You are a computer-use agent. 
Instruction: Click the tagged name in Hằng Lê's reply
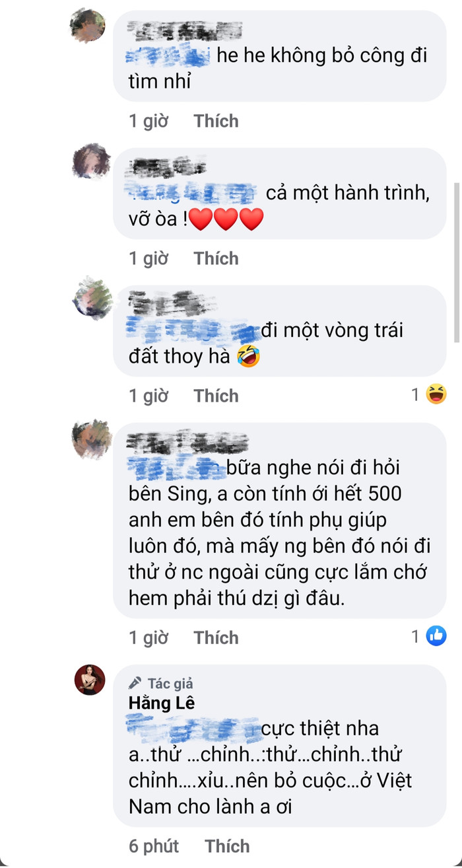point(193,729)
